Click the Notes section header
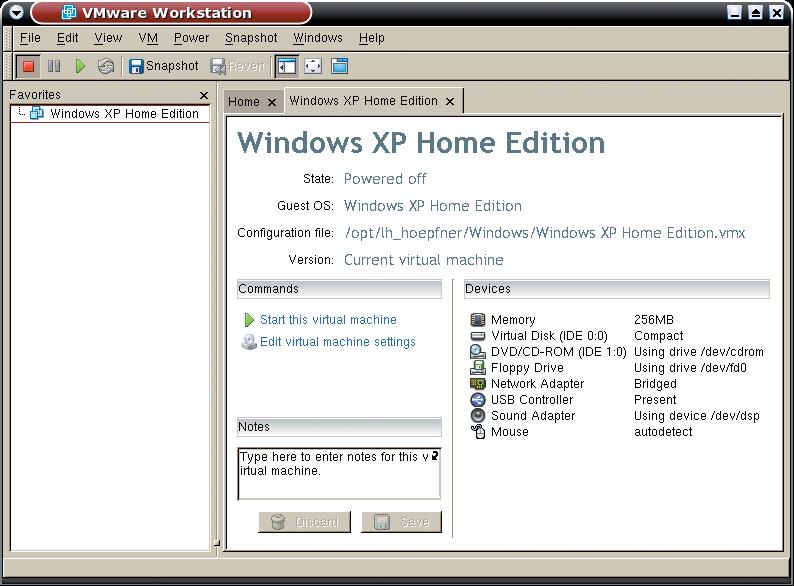Image resolution: width=794 pixels, height=586 pixels. pyautogui.click(x=339, y=427)
